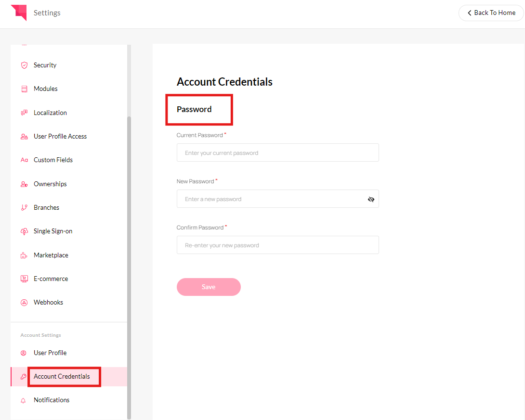Viewport: 525px width, 420px height.
Task: Select the Localization translate icon
Action: click(x=24, y=113)
